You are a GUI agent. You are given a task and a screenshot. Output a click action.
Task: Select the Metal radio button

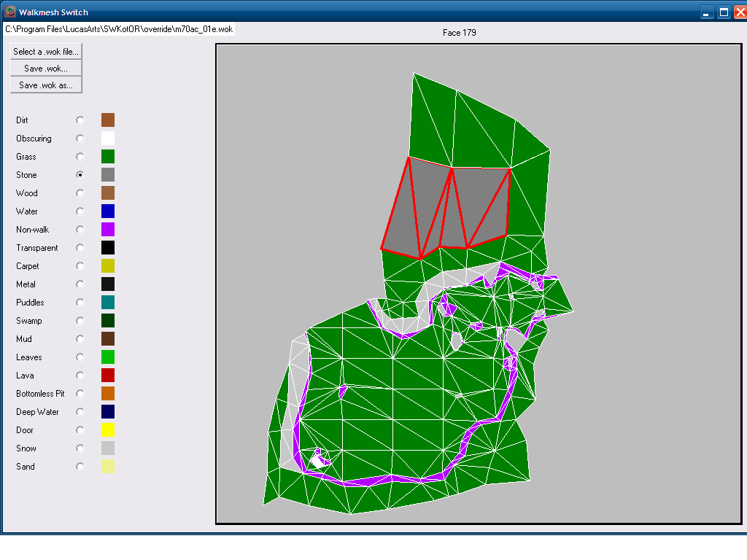80,284
